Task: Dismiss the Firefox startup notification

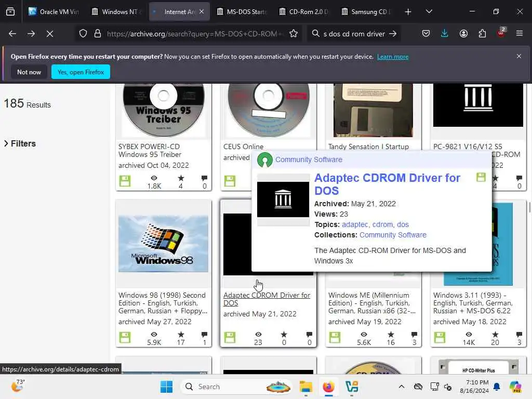Action: pyautogui.click(x=519, y=56)
